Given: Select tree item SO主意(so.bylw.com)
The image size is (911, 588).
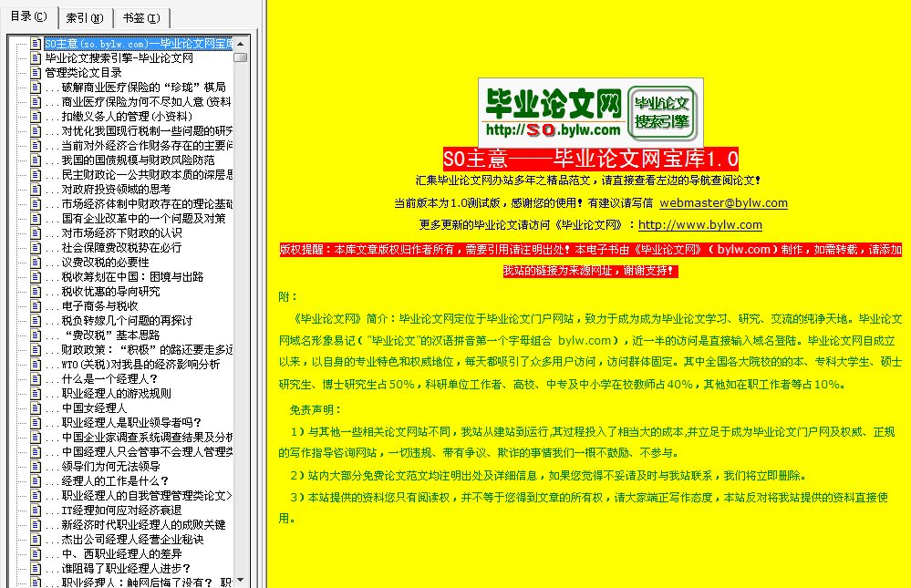Looking at the screenshot, I should [139, 44].
